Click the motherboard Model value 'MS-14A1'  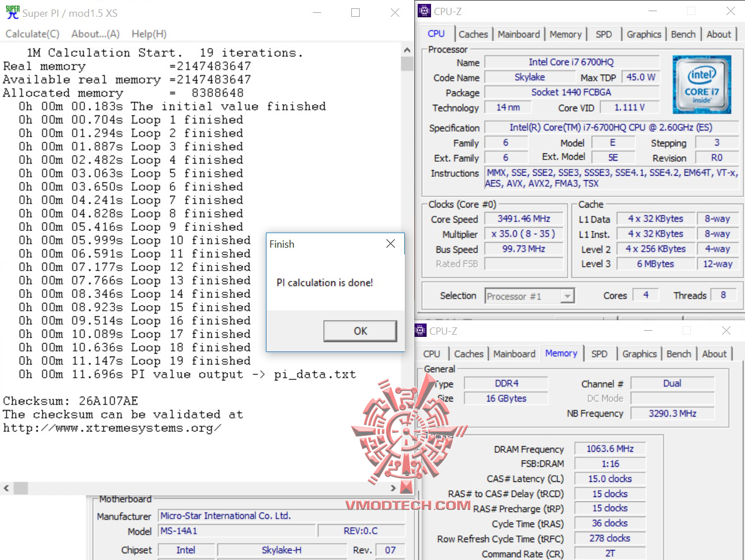pyautogui.click(x=237, y=531)
